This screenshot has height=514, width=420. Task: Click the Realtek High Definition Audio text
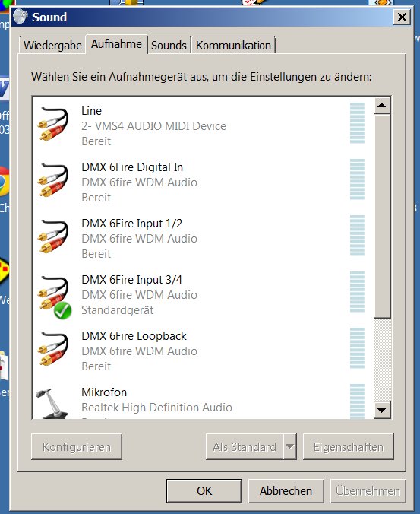coord(156,407)
